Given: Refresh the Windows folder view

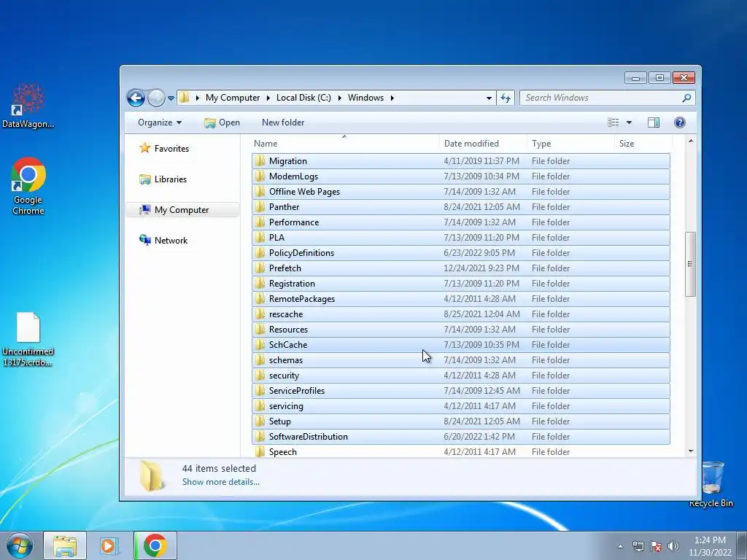Looking at the screenshot, I should click(506, 98).
